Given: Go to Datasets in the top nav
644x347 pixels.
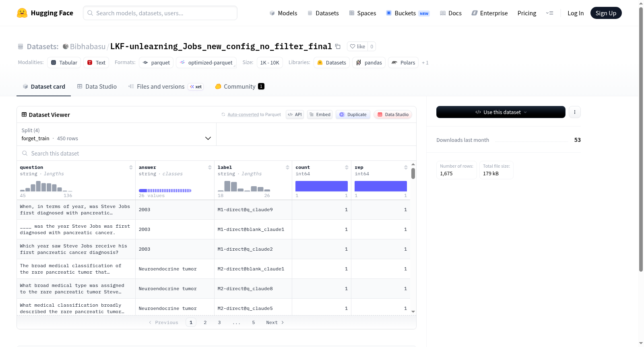Looking at the screenshot, I should click(x=323, y=13).
